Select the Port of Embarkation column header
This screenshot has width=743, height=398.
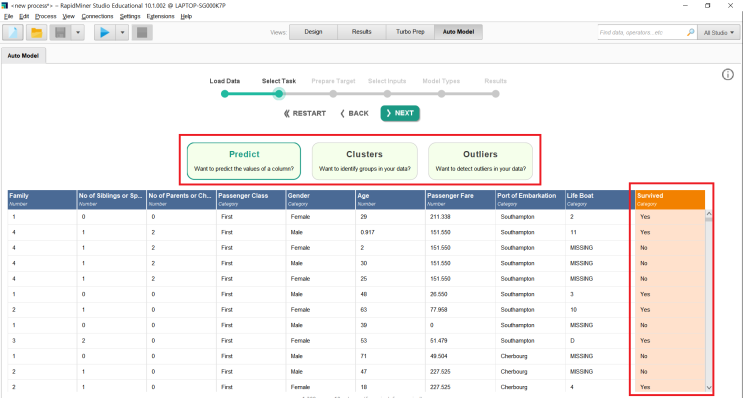[x=529, y=199]
